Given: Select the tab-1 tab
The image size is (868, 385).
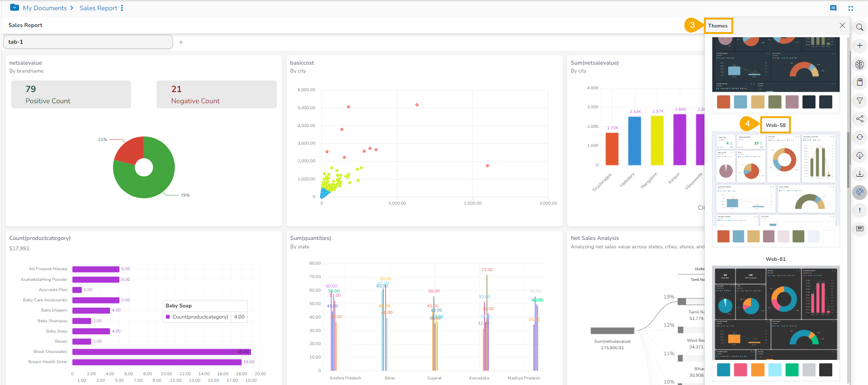Looking at the screenshot, I should (x=88, y=42).
